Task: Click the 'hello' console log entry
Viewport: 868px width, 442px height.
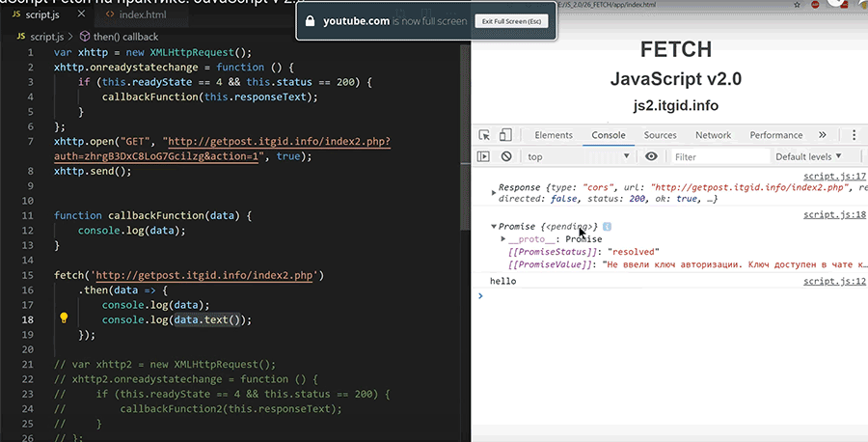Action: click(502, 282)
